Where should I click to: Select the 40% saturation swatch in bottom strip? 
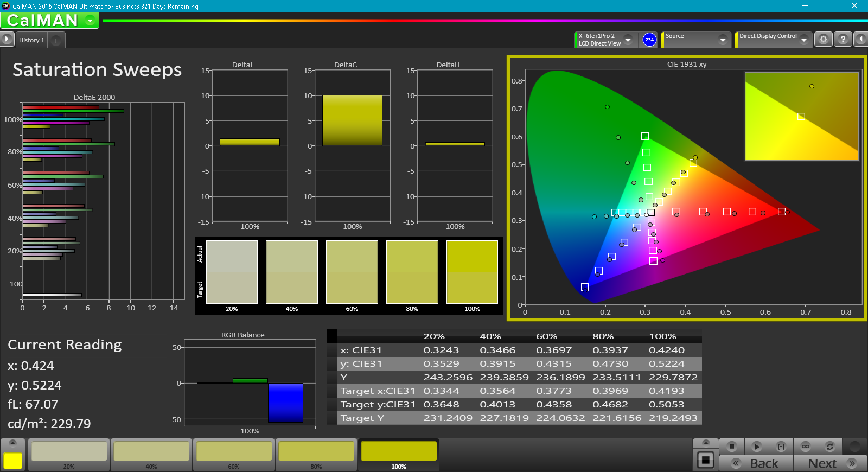point(151,455)
